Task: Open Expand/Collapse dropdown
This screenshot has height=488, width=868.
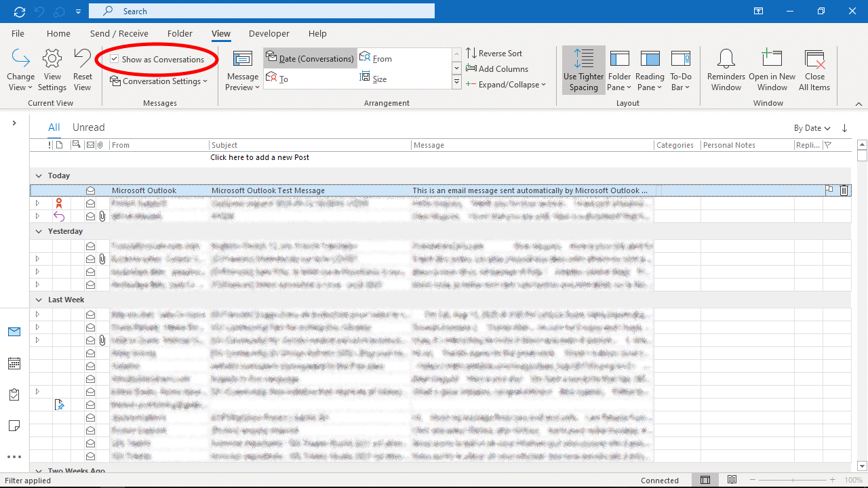Action: (506, 84)
